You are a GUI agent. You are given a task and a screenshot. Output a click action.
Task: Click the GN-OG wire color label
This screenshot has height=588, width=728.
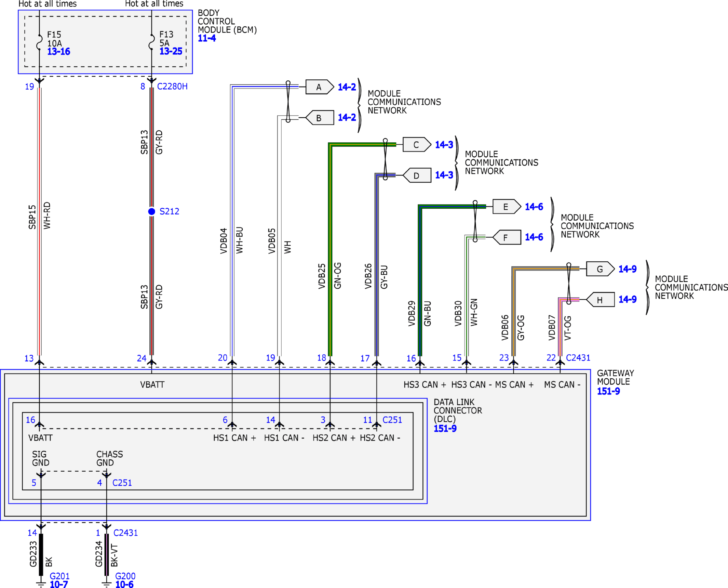click(338, 276)
